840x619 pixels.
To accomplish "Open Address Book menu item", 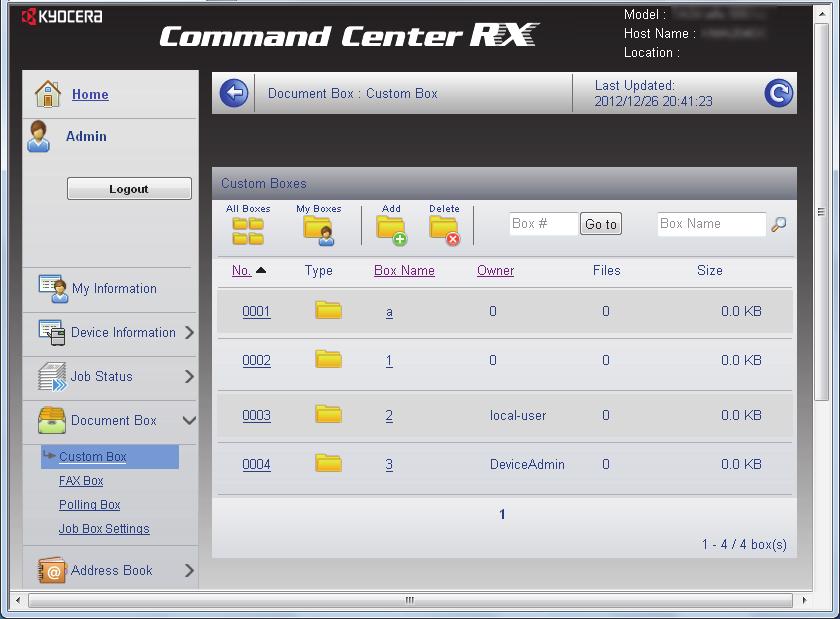I will click(x=110, y=570).
